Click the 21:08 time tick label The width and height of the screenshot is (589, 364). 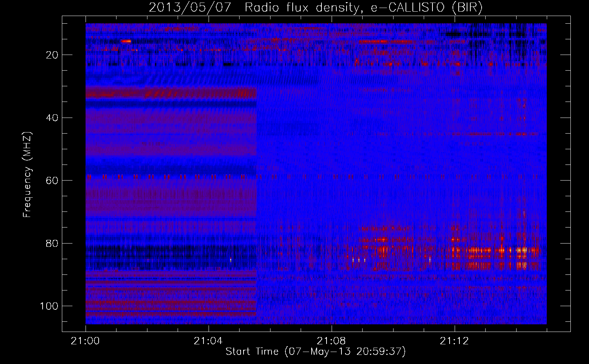(331, 341)
